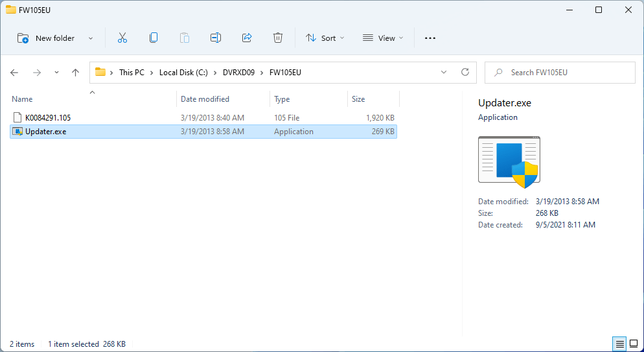Open the Sort dropdown menu
The width and height of the screenshot is (644, 352).
point(325,38)
